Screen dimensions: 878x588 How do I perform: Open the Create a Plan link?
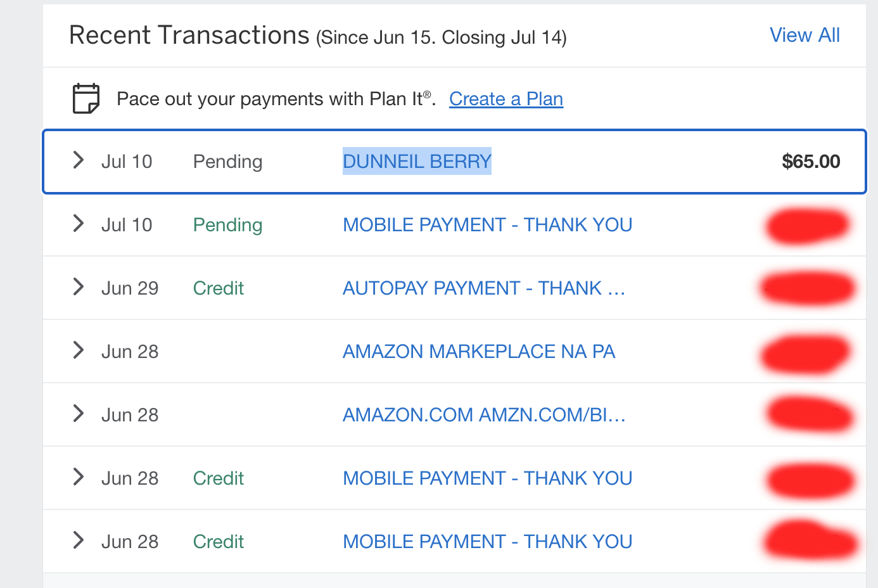(506, 99)
